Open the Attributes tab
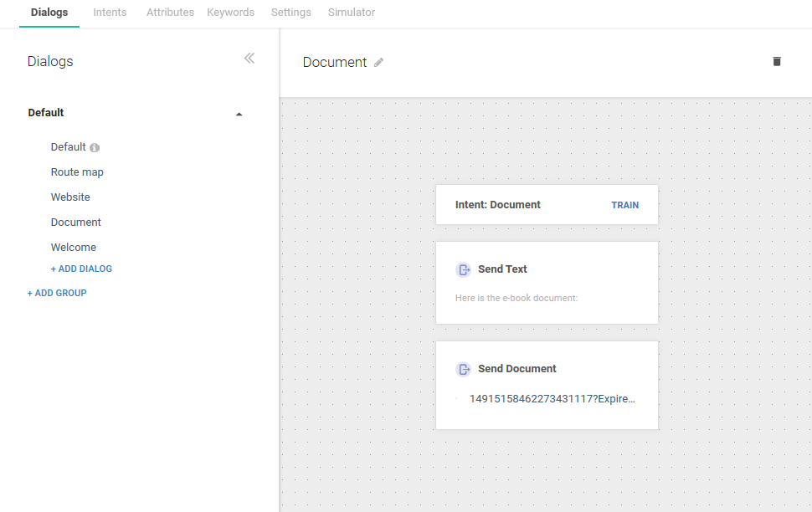This screenshot has width=812, height=512. (x=170, y=13)
